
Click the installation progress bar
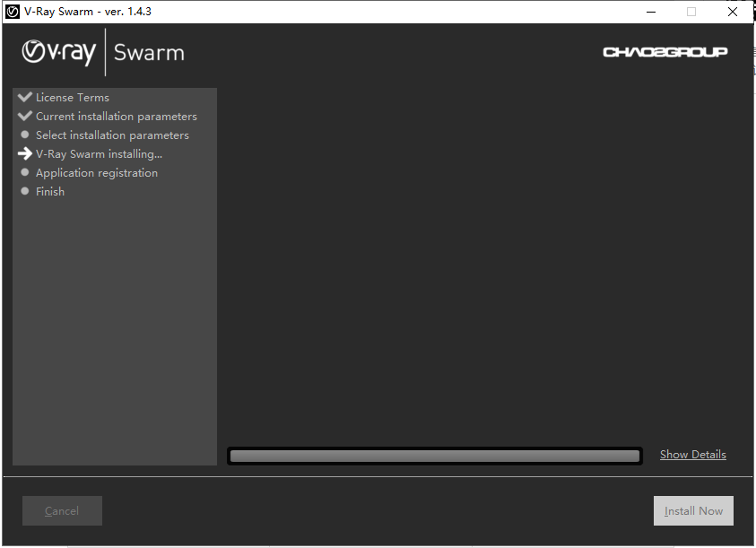[x=435, y=456]
